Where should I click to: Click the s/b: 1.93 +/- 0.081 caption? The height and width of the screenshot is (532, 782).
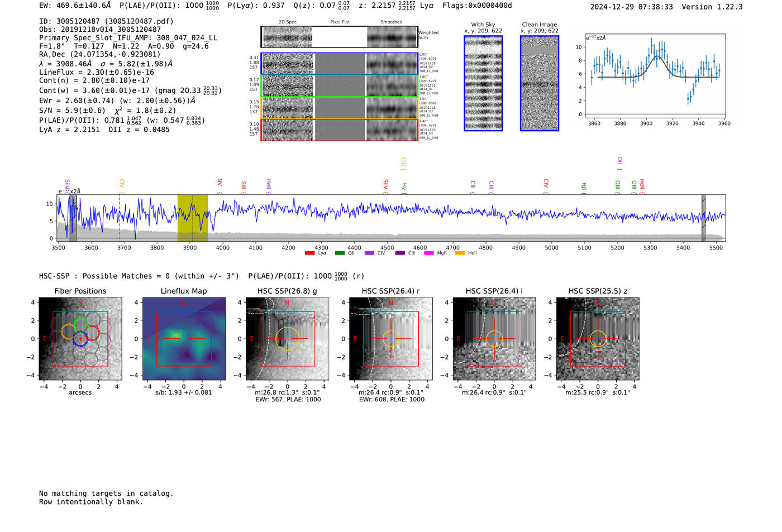tap(184, 392)
